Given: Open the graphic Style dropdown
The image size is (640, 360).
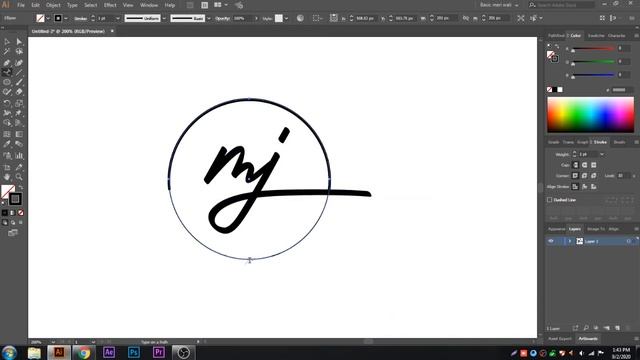Looking at the screenshot, I should click(x=286, y=18).
